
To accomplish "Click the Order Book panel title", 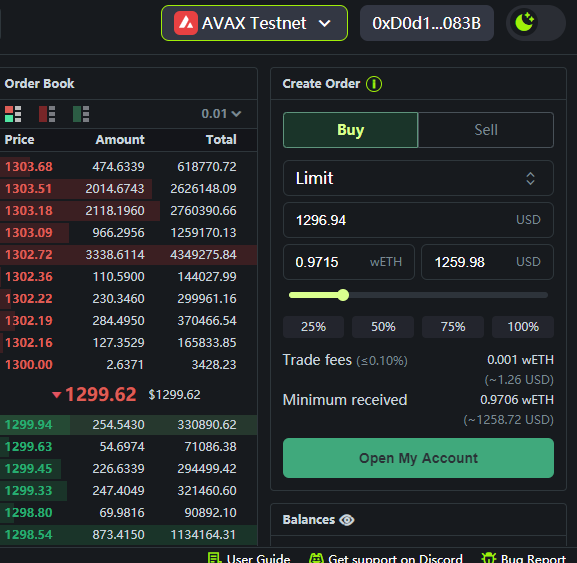I will [x=39, y=84].
